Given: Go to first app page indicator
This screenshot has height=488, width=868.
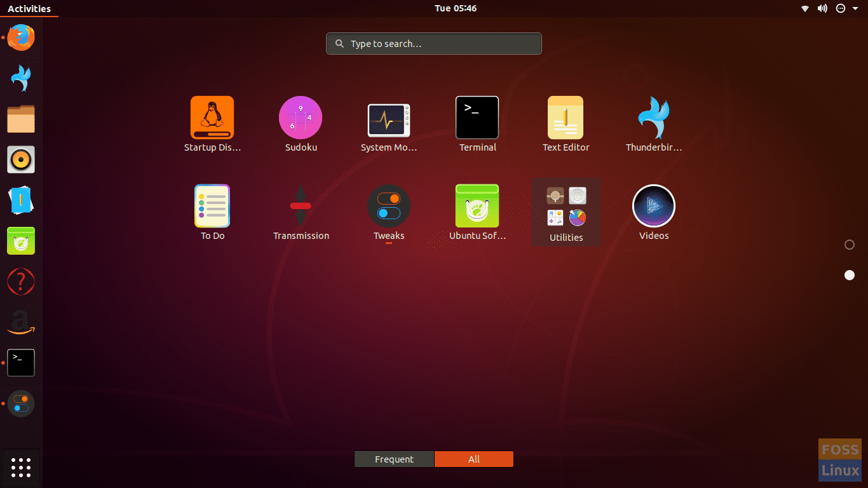Looking at the screenshot, I should pyautogui.click(x=850, y=245).
